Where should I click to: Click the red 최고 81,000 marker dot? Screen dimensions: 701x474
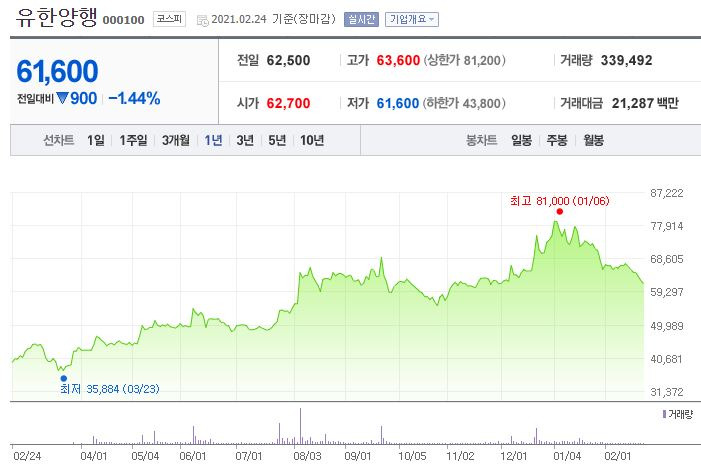[559, 212]
